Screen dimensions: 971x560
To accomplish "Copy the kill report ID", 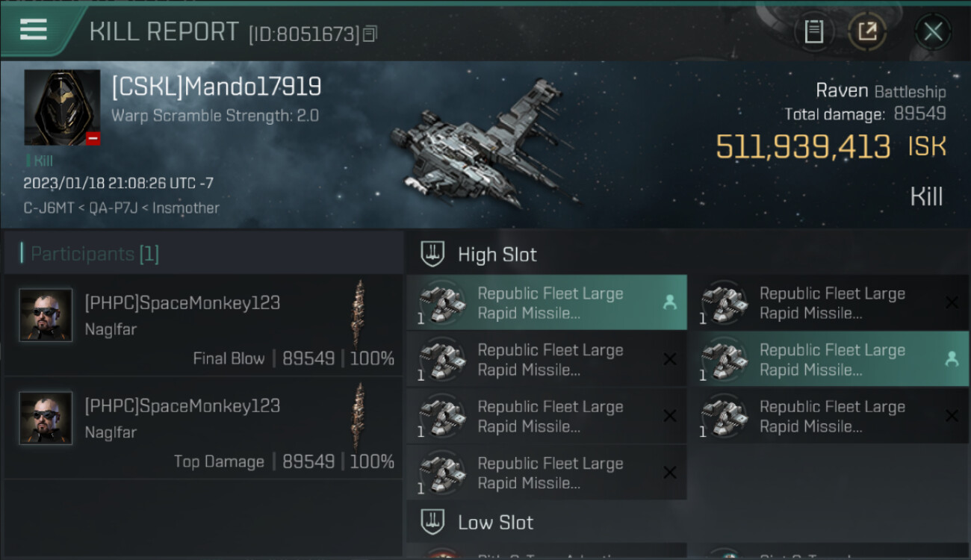I will coord(370,34).
